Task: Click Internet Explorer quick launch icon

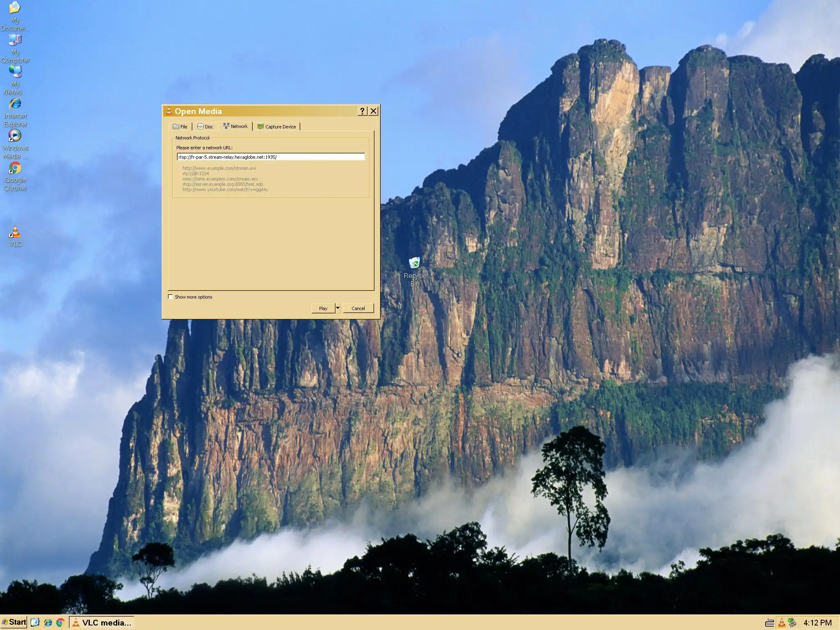Action: (48, 623)
